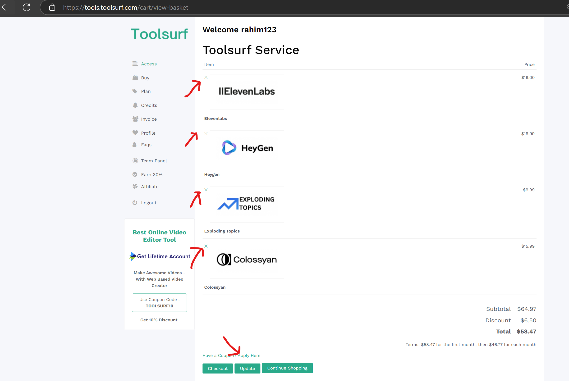569x392 pixels.
Task: Click the Discount $6.50 value
Action: (528, 320)
